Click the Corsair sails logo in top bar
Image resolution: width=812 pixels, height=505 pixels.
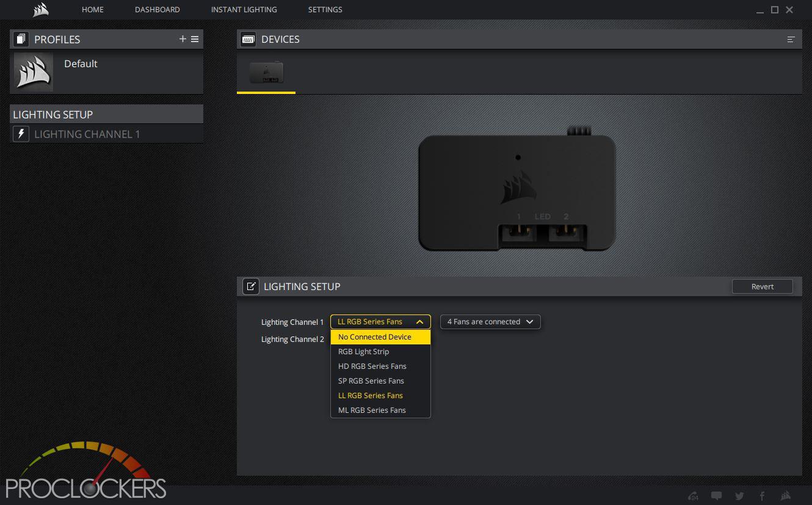coord(40,10)
